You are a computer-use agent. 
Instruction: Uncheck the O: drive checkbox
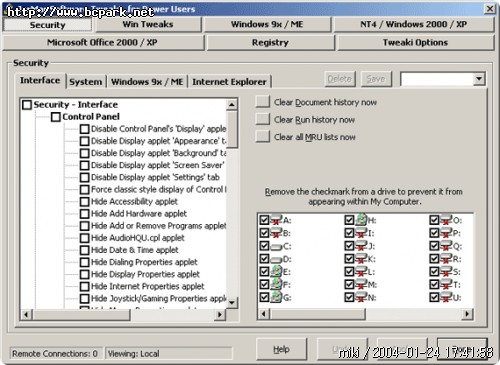(434, 220)
